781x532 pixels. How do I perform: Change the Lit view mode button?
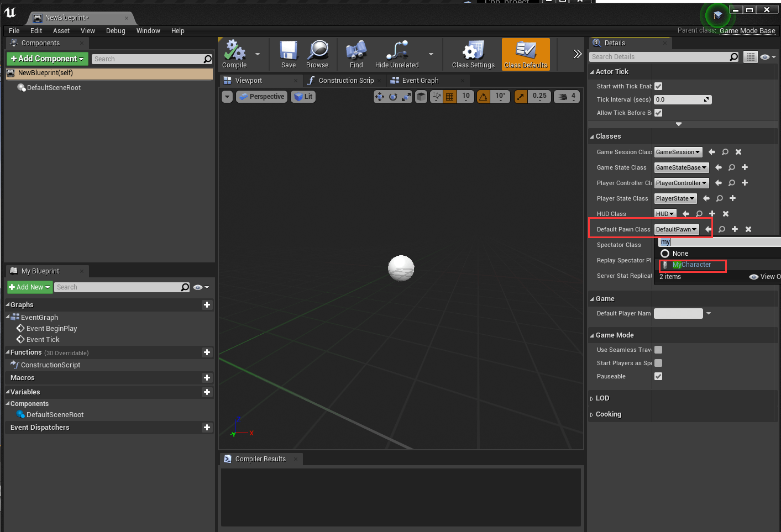pyautogui.click(x=303, y=97)
